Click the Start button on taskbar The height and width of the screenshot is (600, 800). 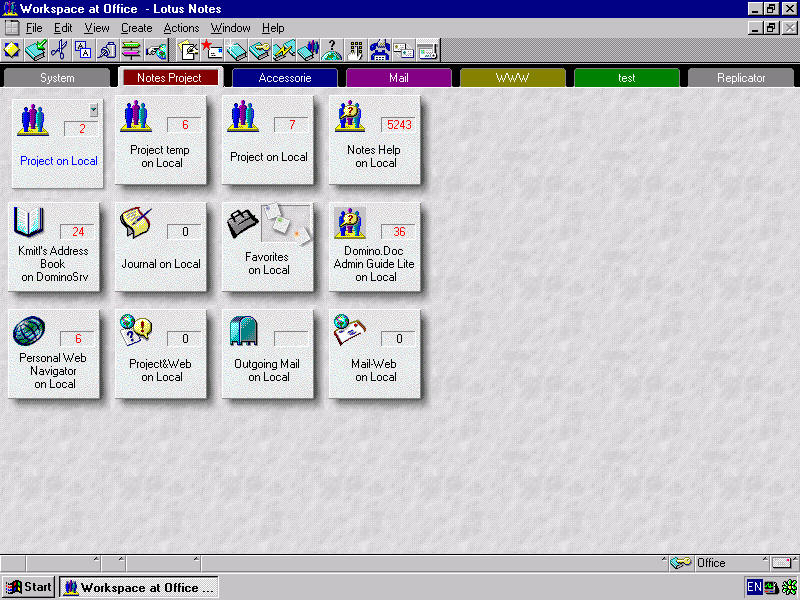[x=29, y=587]
